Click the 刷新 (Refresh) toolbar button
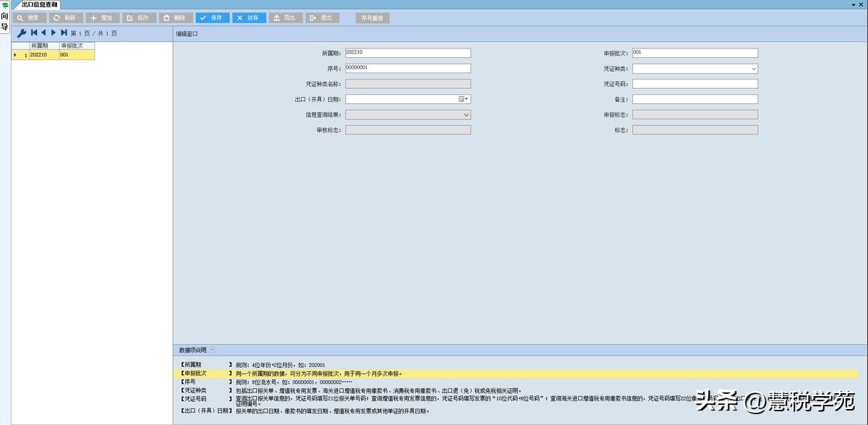 [x=66, y=18]
